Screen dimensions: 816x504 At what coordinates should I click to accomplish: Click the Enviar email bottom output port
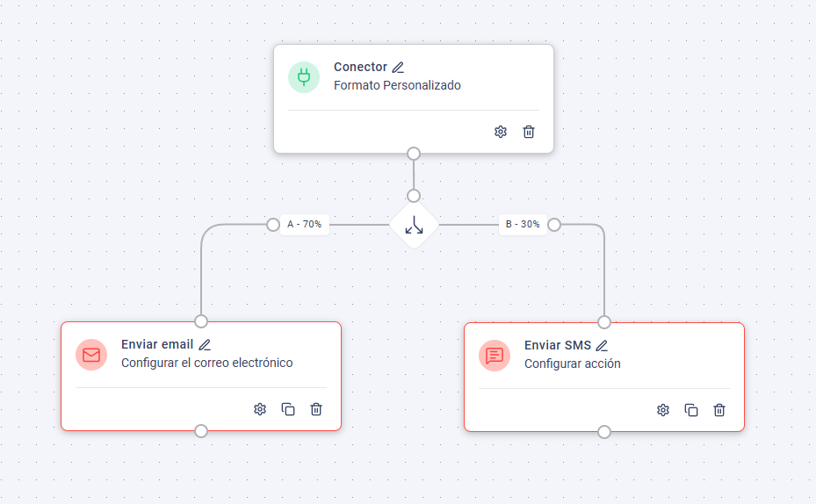(201, 430)
